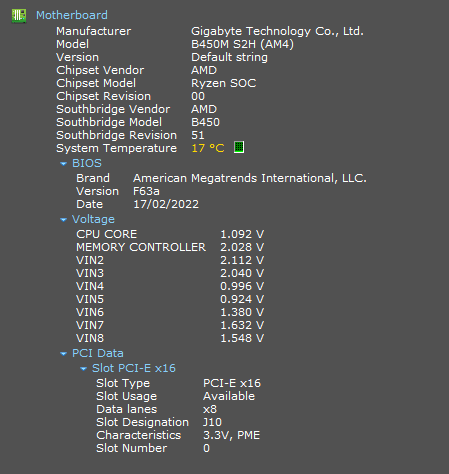This screenshot has width=449, height=474.
Task: Click the Gigabyte Technology manufacturer value
Action: tap(277, 31)
